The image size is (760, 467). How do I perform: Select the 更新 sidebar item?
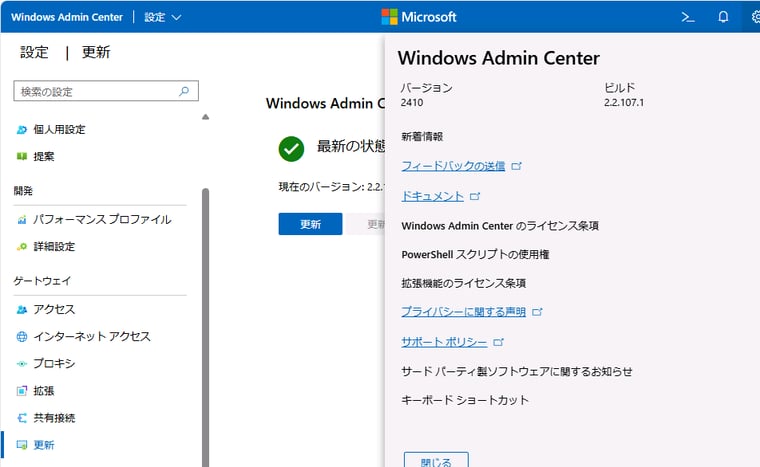tap(44, 445)
